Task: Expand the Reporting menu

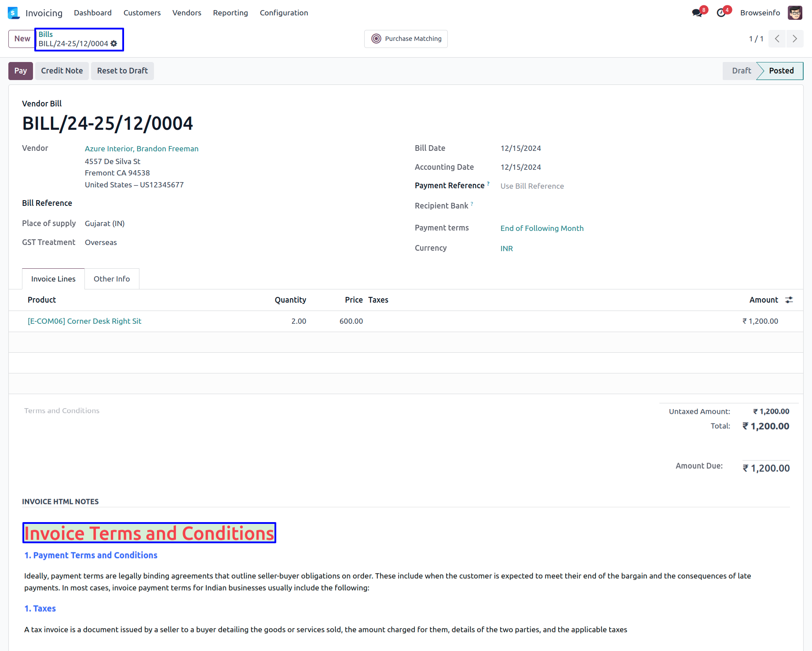Action: pos(230,13)
